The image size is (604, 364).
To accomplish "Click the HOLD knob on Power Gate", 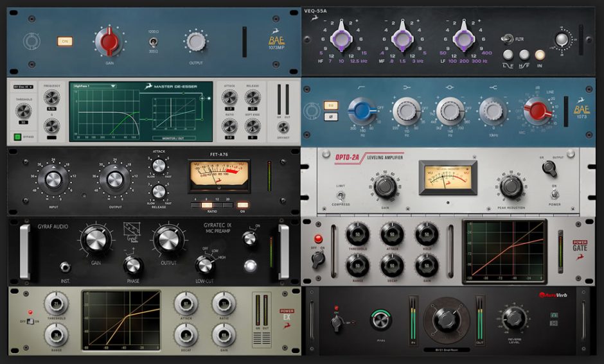I will click(x=427, y=234).
